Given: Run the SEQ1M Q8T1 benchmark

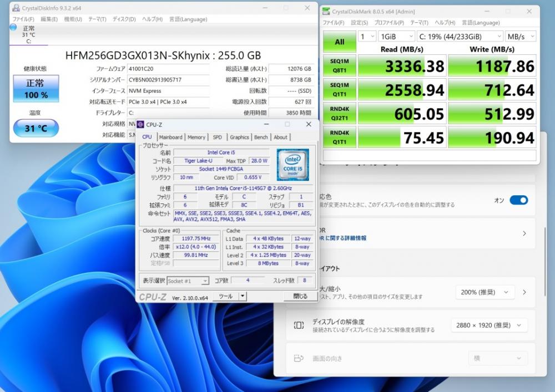Looking at the screenshot, I should pyautogui.click(x=340, y=66).
